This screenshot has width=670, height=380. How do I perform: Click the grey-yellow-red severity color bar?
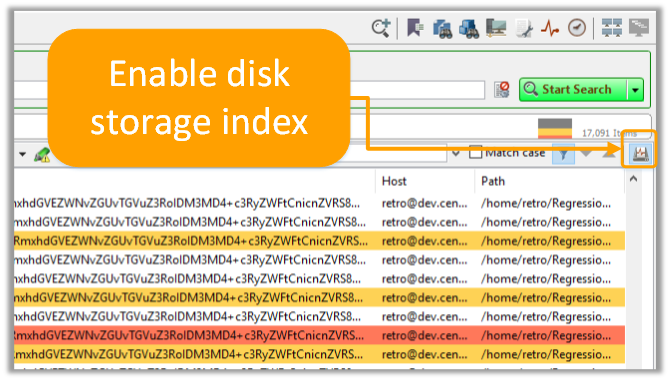(555, 129)
